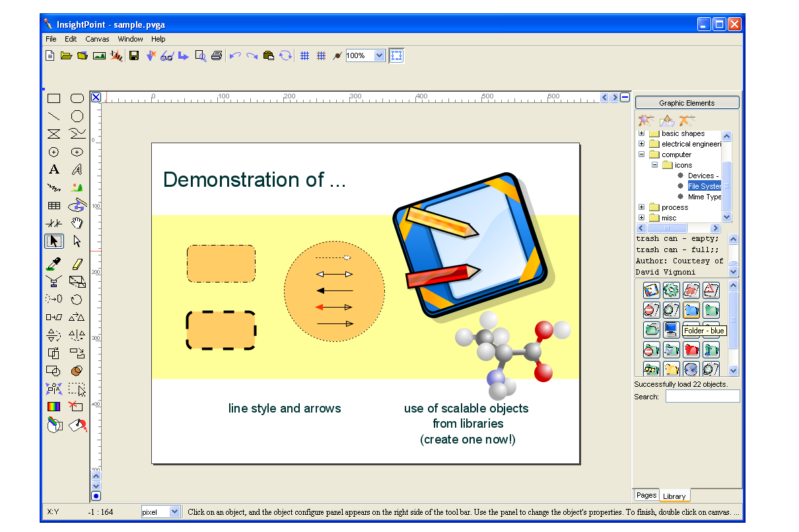Click the undo arrow in toolbar

coord(235,56)
